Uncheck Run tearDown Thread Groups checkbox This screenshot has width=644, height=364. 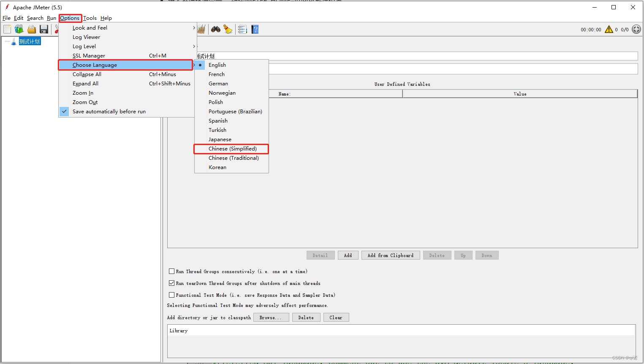(x=172, y=283)
